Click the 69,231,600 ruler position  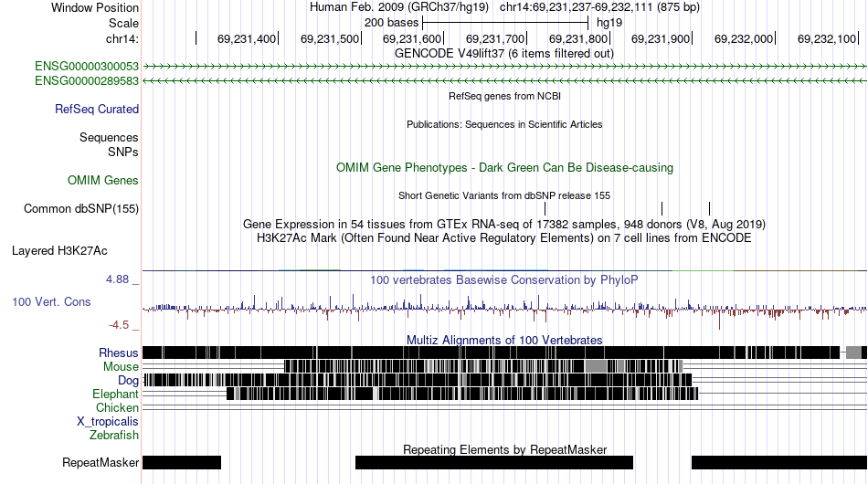click(412, 38)
